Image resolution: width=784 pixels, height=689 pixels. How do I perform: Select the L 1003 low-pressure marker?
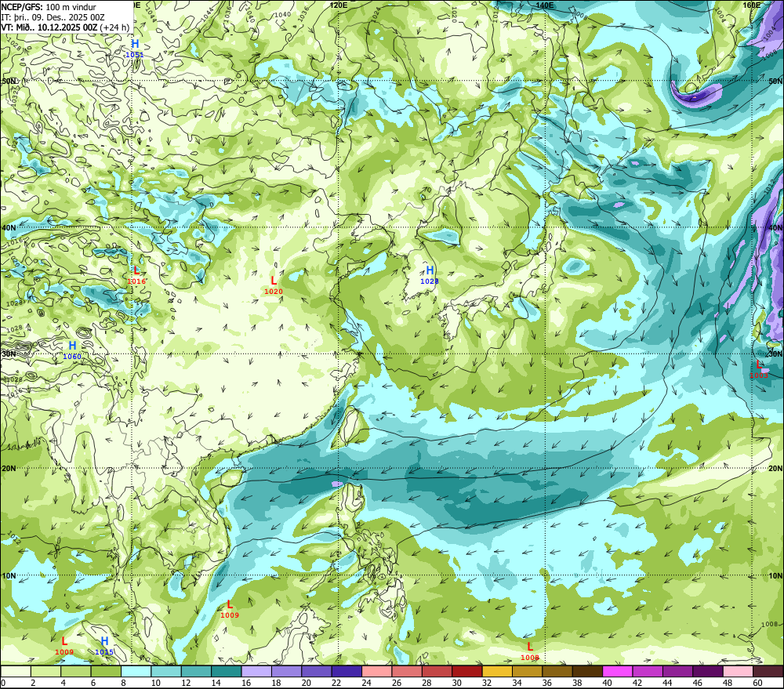click(x=758, y=369)
